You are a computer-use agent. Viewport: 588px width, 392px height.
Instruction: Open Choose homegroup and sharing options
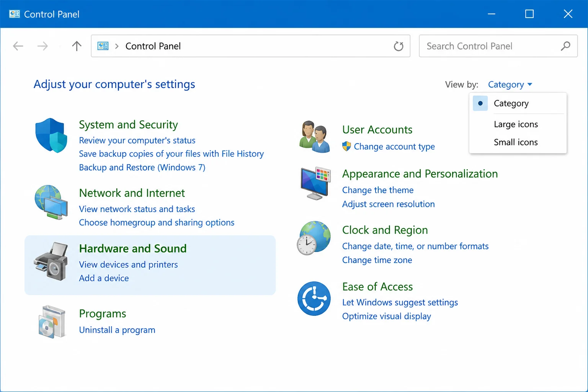pos(157,223)
